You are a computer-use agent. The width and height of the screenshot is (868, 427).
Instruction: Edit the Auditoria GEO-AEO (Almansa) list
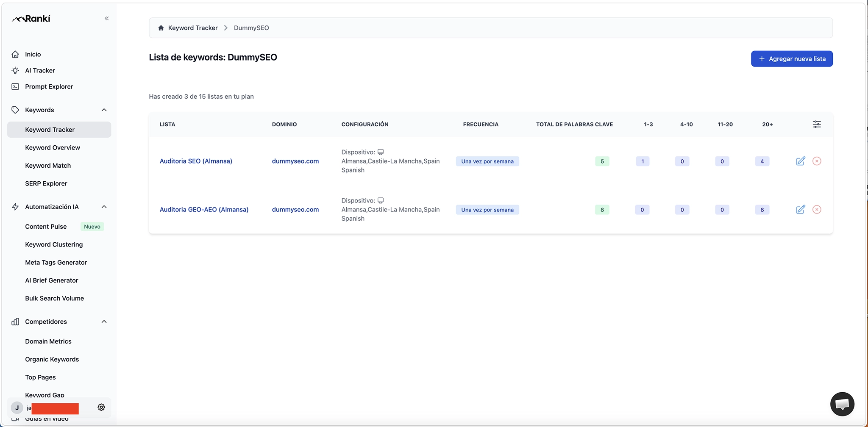point(801,209)
